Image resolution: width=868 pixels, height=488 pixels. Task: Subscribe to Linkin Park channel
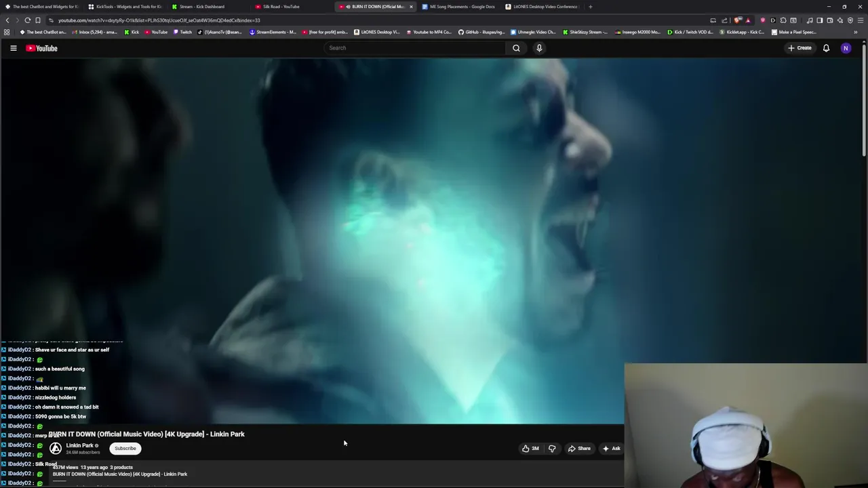pyautogui.click(x=125, y=448)
